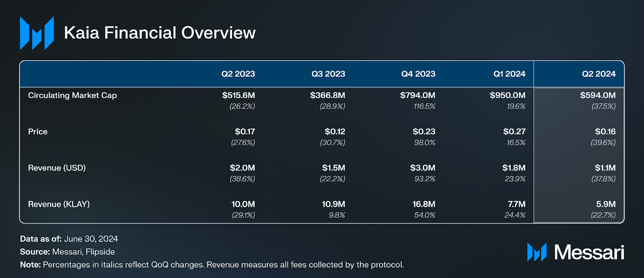Viewport: 644px width, 278px height.
Task: Click the "$0.17" price value
Action: click(245, 131)
